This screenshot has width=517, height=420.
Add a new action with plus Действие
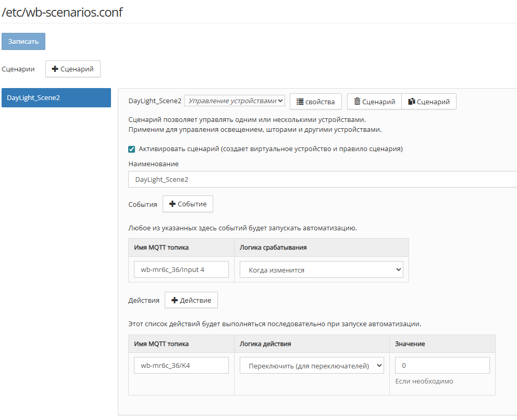coord(191,300)
